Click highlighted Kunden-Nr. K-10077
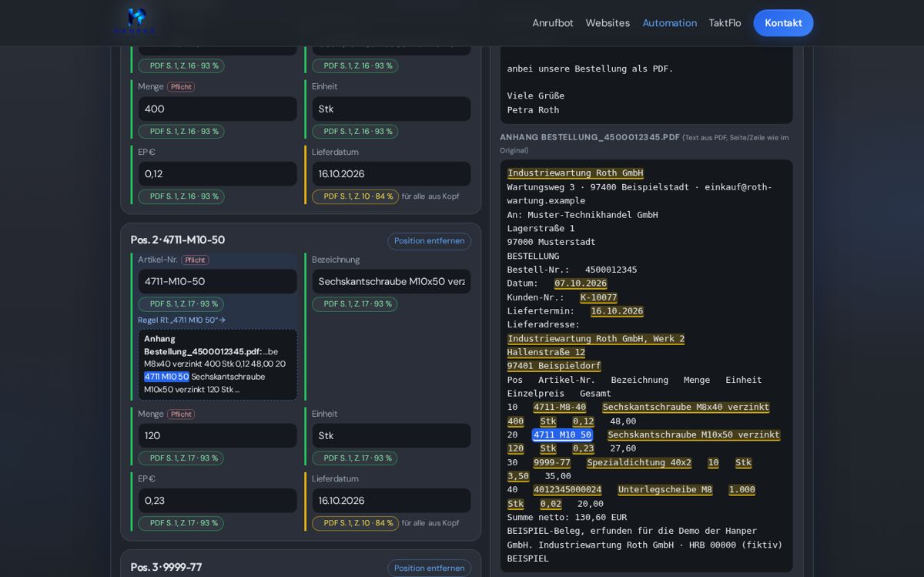This screenshot has height=577, width=924. 598,297
